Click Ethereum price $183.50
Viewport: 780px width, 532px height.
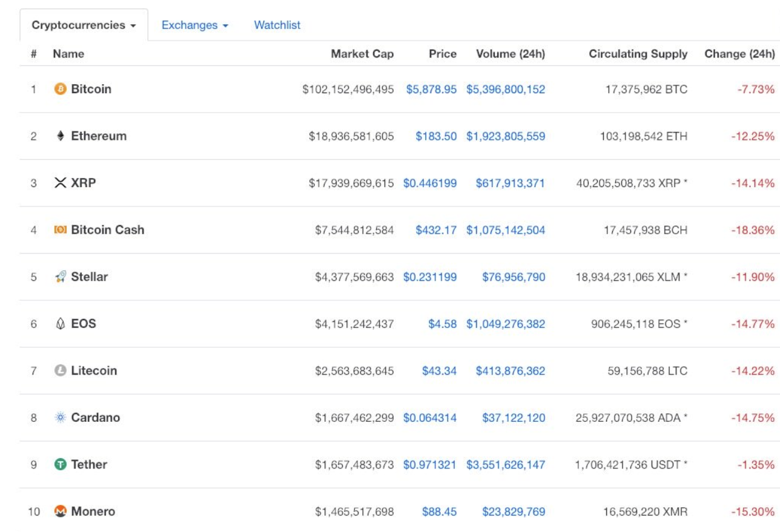(436, 136)
